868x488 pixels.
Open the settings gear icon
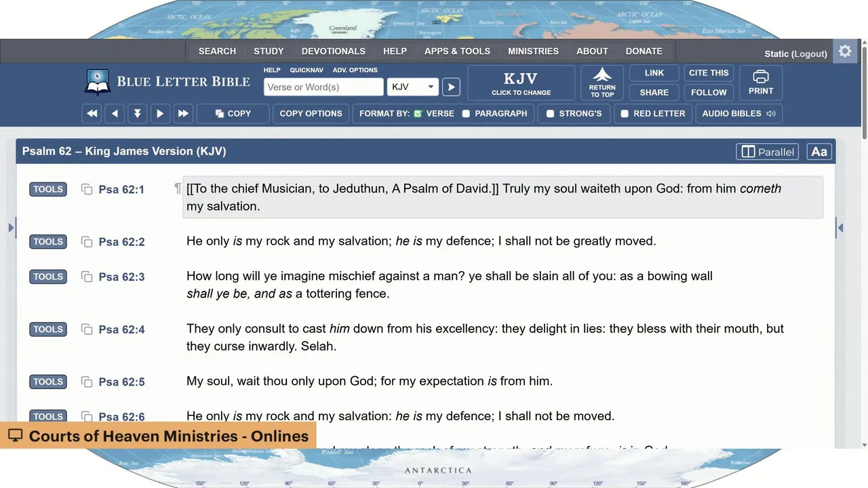point(845,52)
